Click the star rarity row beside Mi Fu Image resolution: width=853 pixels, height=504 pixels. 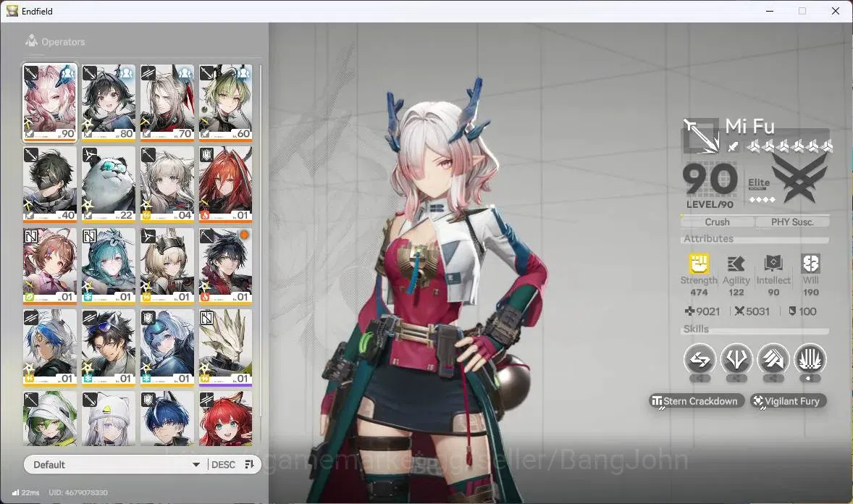tap(789, 146)
